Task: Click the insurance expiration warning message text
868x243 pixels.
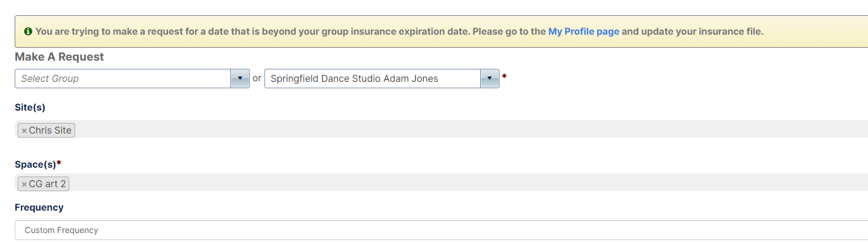Action: (x=399, y=32)
